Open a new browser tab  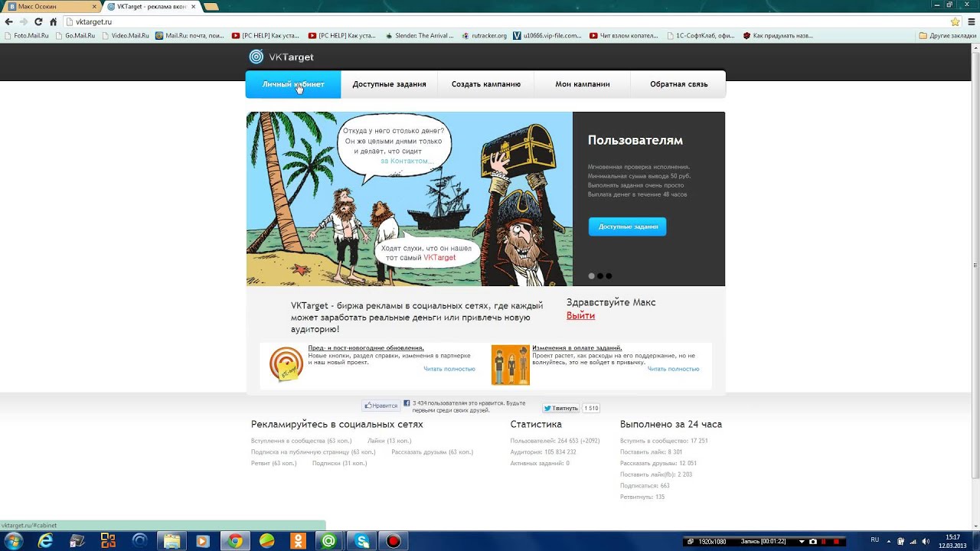211,6
